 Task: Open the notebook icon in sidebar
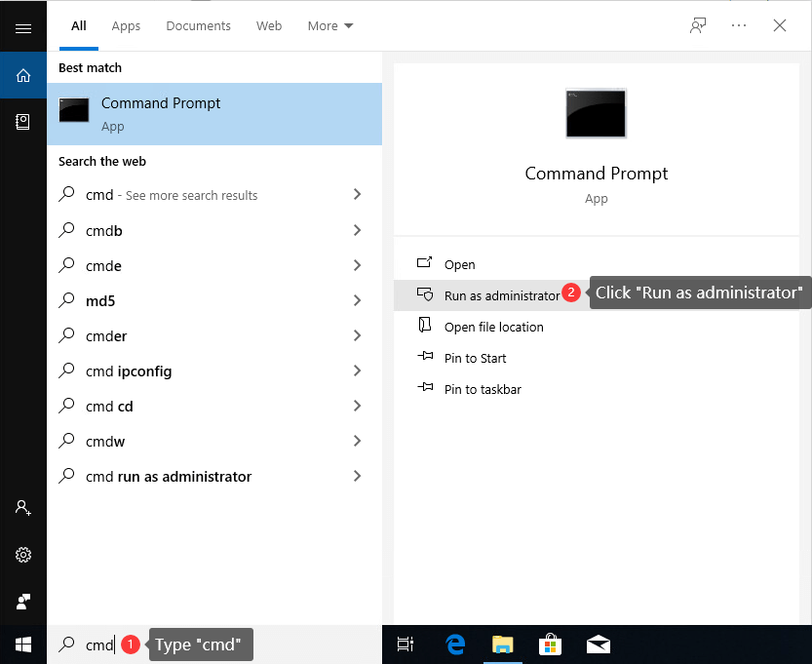[x=22, y=122]
